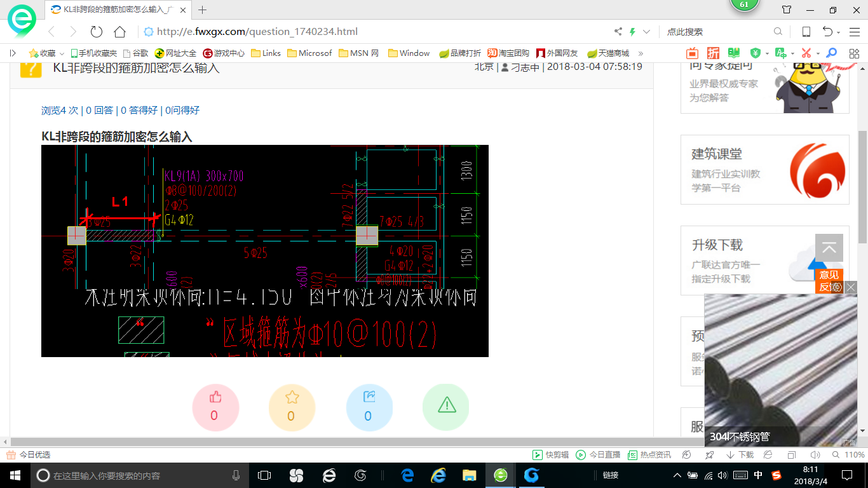Open a new tab with plus button
Screen dimensions: 868x488
click(203, 10)
